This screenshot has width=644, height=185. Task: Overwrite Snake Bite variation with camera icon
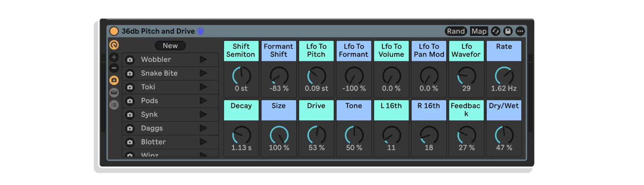tap(130, 74)
